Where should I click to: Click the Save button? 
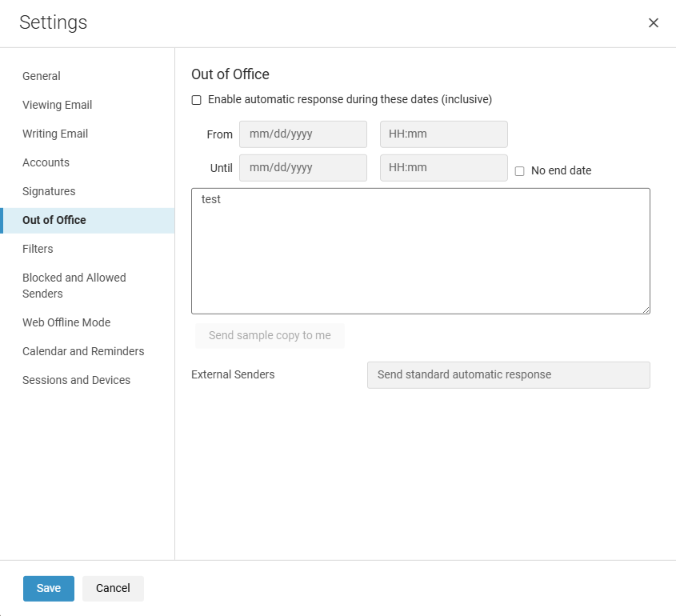(49, 589)
